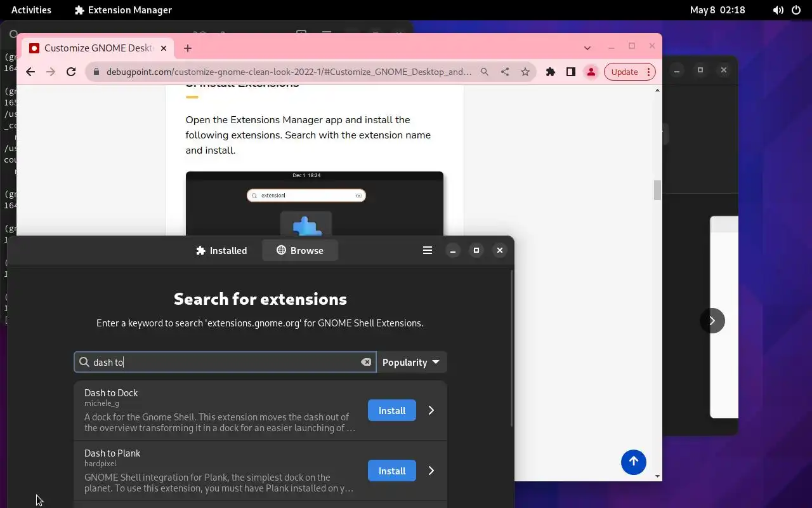
Task: Open Chrome extensions puzzle icon
Action: pos(551,72)
